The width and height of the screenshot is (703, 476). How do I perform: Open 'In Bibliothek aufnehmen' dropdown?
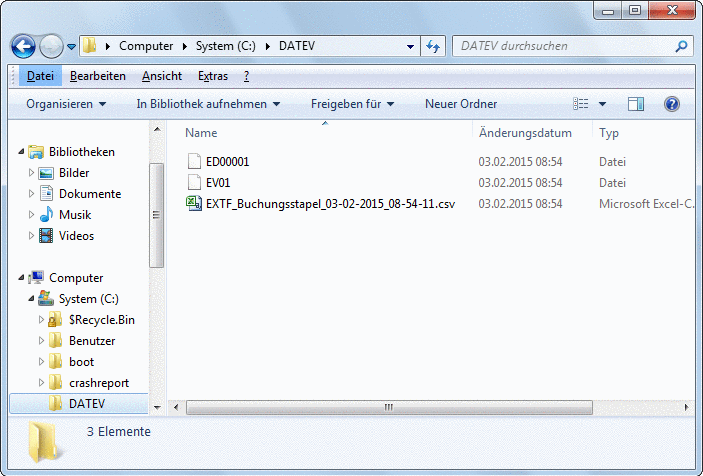(x=208, y=104)
